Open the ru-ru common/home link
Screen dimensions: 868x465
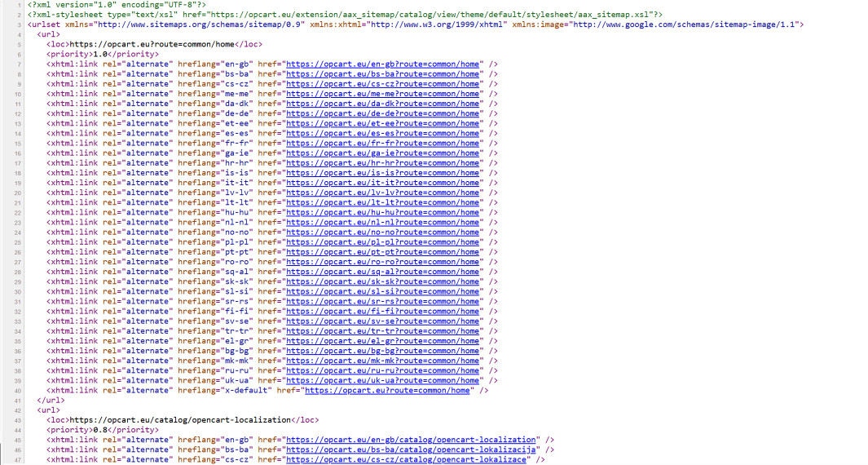coord(382,370)
